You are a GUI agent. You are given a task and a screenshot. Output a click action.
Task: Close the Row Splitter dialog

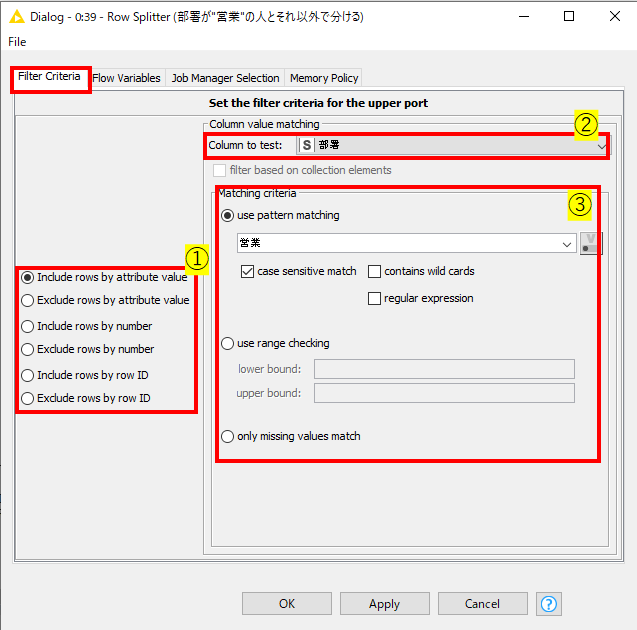pyautogui.click(x=615, y=17)
